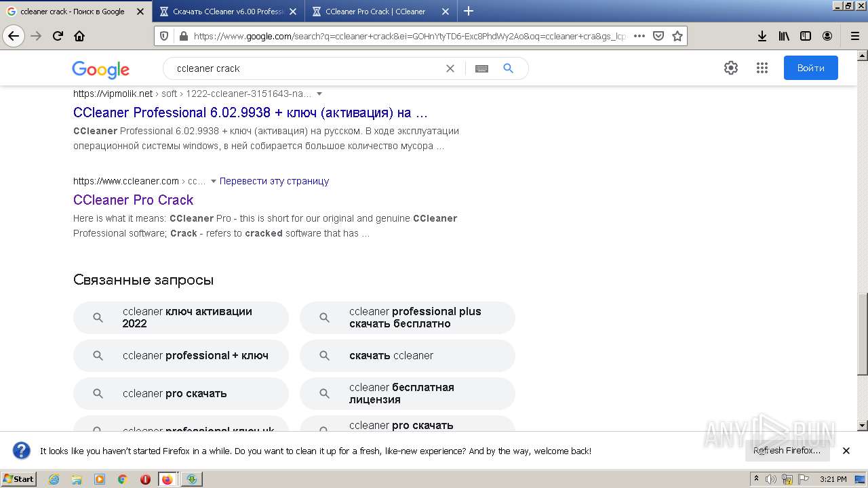Viewport: 868px width, 488px height.
Task: Open the Windows Start menu
Action: (19, 479)
